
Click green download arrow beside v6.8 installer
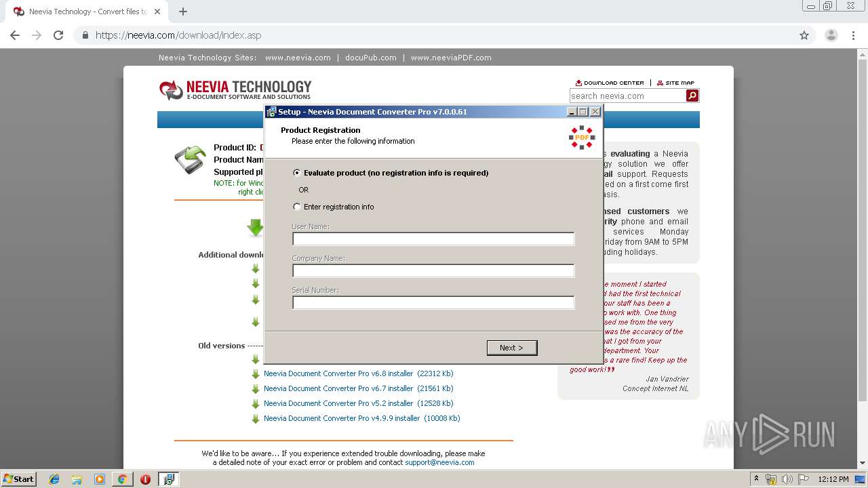256,374
